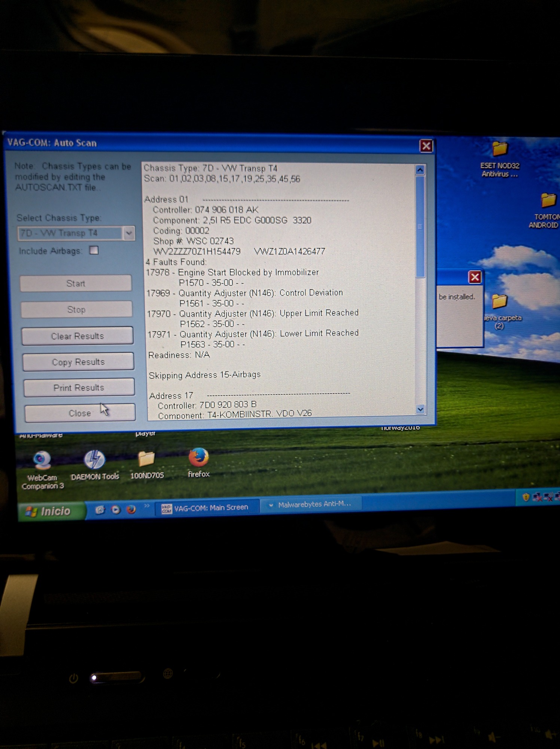Click the 'Readiness: N/A' line

click(x=179, y=355)
